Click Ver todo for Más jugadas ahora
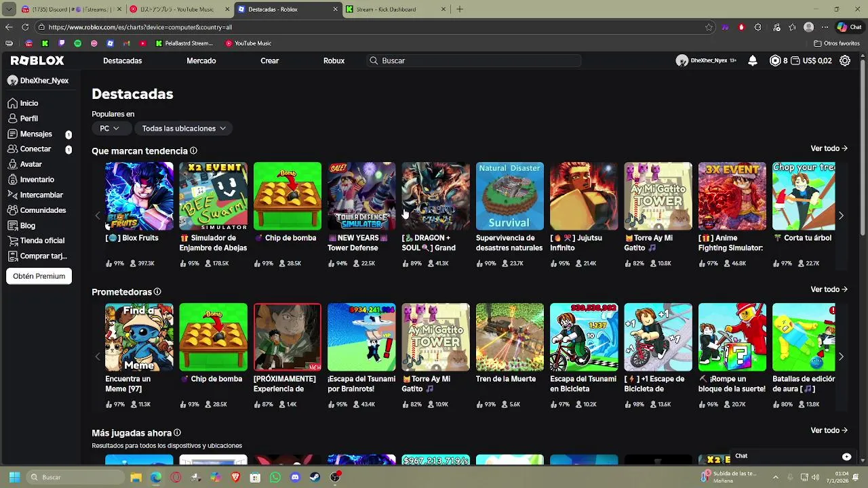 pyautogui.click(x=829, y=430)
